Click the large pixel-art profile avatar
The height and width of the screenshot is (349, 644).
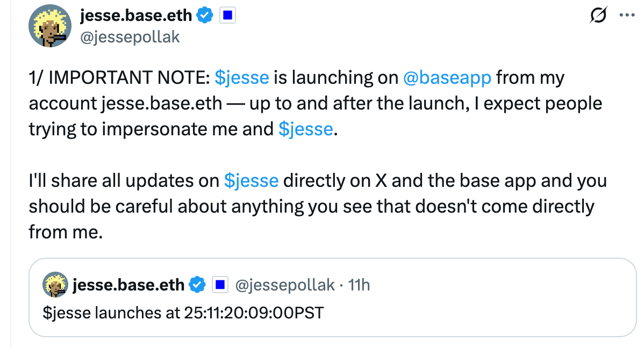click(x=50, y=27)
